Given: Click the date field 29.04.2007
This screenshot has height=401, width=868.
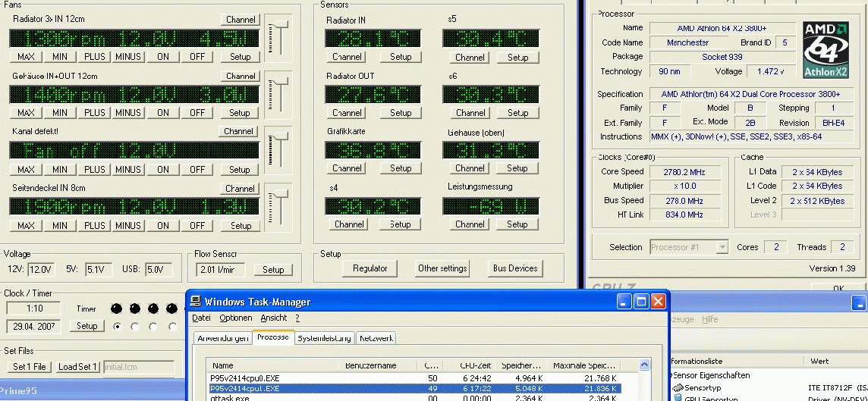Looking at the screenshot, I should 34,326.
